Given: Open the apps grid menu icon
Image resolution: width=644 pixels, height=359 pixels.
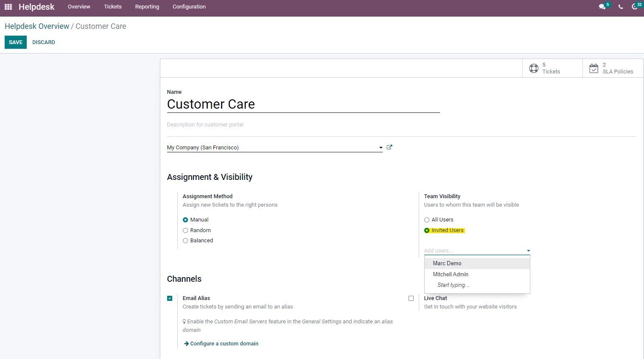Looking at the screenshot, I should 8,7.
